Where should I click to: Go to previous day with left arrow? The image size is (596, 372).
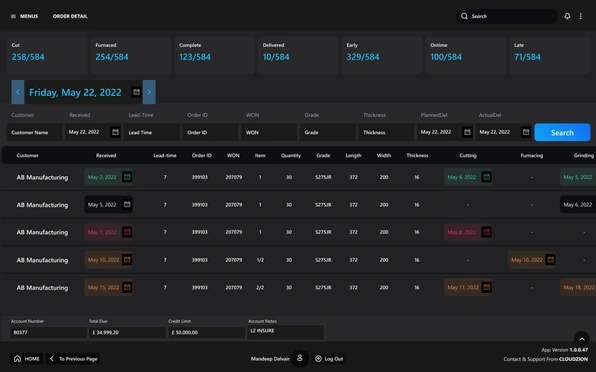tap(18, 92)
